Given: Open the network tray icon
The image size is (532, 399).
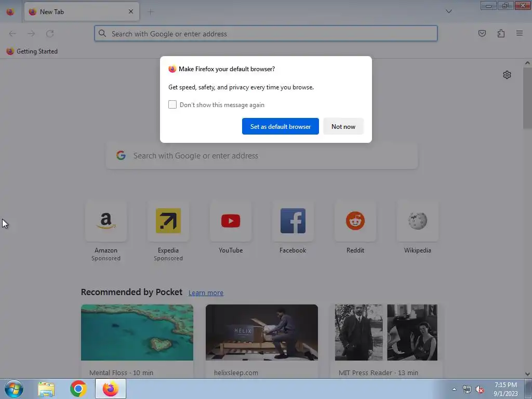Looking at the screenshot, I should coord(467,390).
